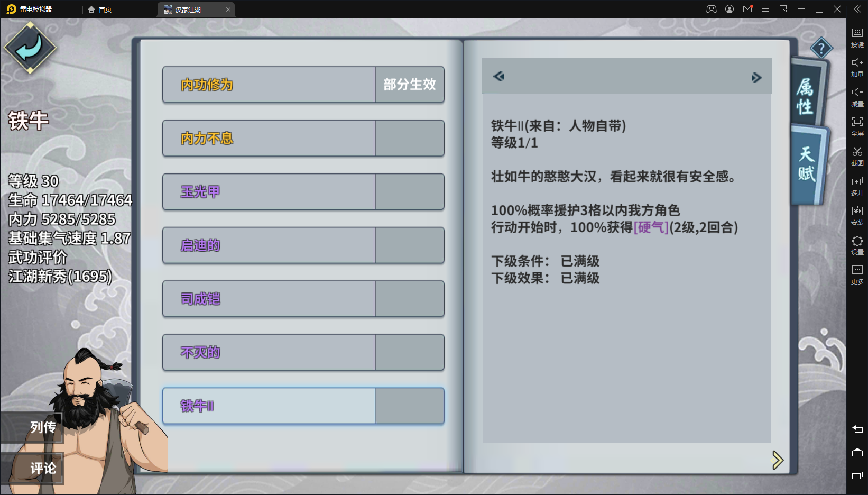
Task: Increase volume with 加量 icon
Action: (857, 67)
